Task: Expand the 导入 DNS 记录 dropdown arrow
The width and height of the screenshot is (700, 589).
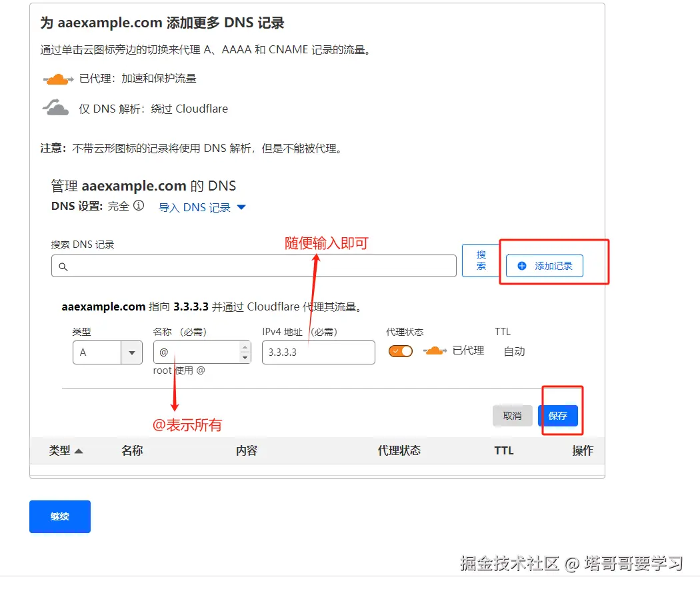Action: click(241, 207)
